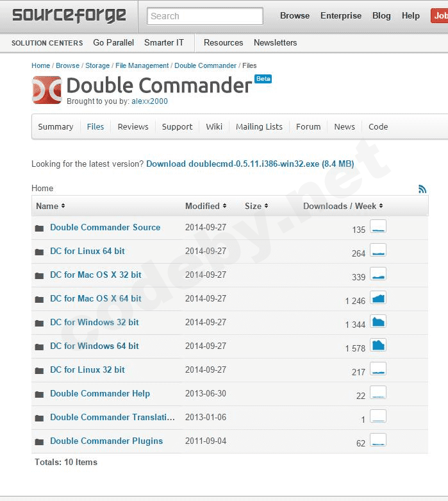Image resolution: width=448 pixels, height=501 pixels.
Task: Open download stats chart for DC for Linux 64 bit
Action: (x=378, y=250)
